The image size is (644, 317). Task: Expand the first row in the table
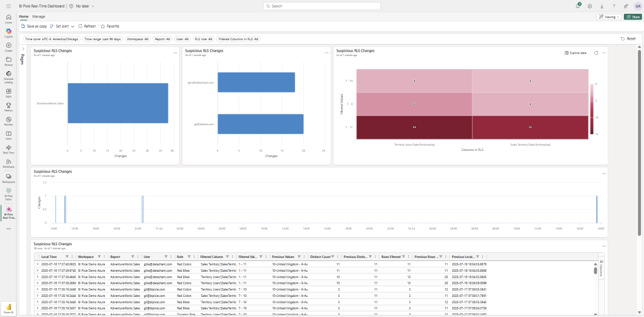37,264
